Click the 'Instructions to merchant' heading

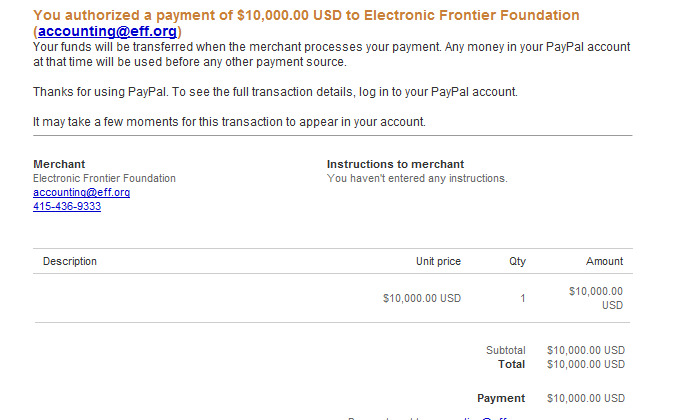point(395,164)
